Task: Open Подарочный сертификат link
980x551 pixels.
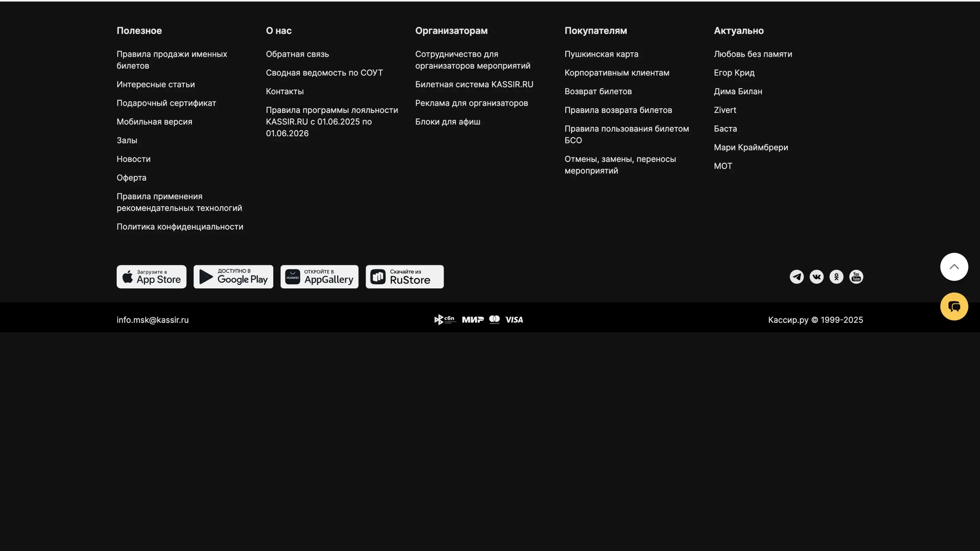Action: pyautogui.click(x=166, y=103)
